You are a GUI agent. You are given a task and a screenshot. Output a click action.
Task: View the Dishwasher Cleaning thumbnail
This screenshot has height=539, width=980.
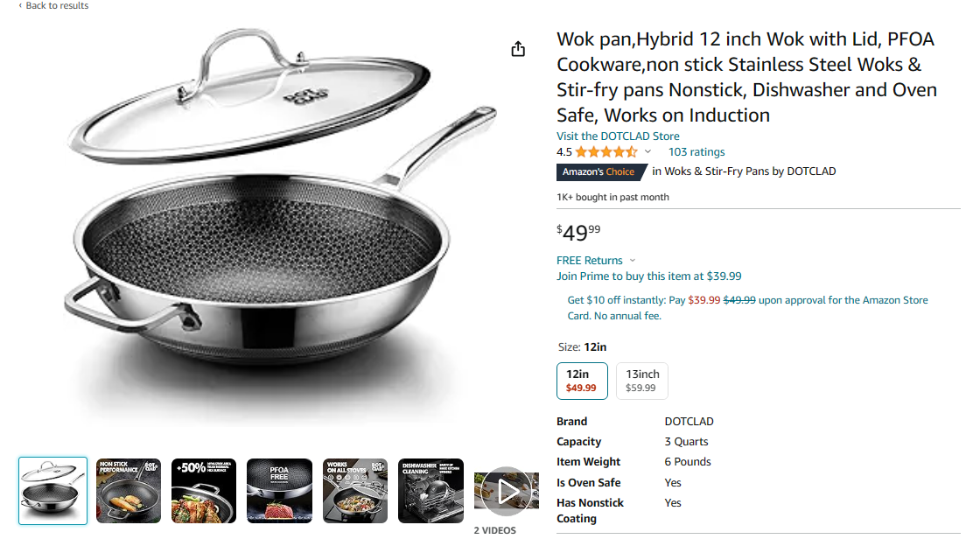(x=430, y=491)
